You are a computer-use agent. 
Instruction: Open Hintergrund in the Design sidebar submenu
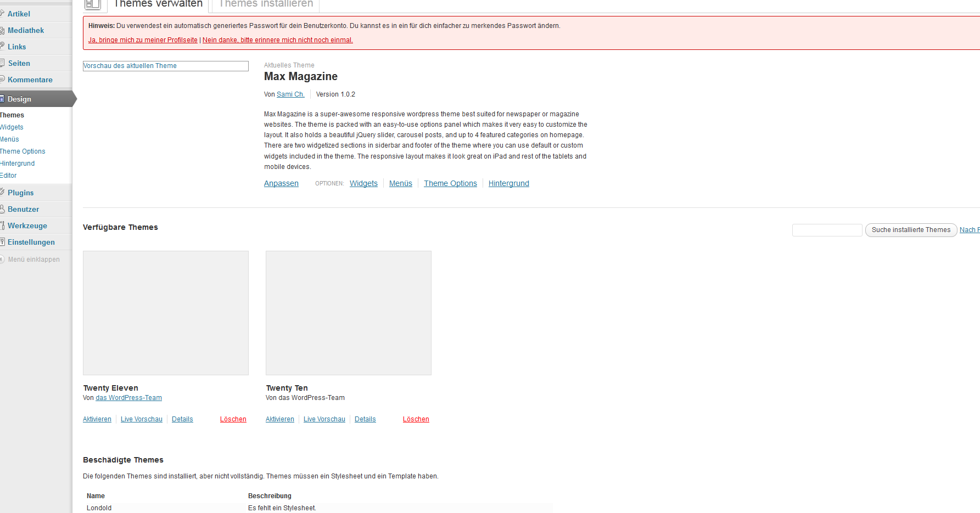click(x=18, y=164)
